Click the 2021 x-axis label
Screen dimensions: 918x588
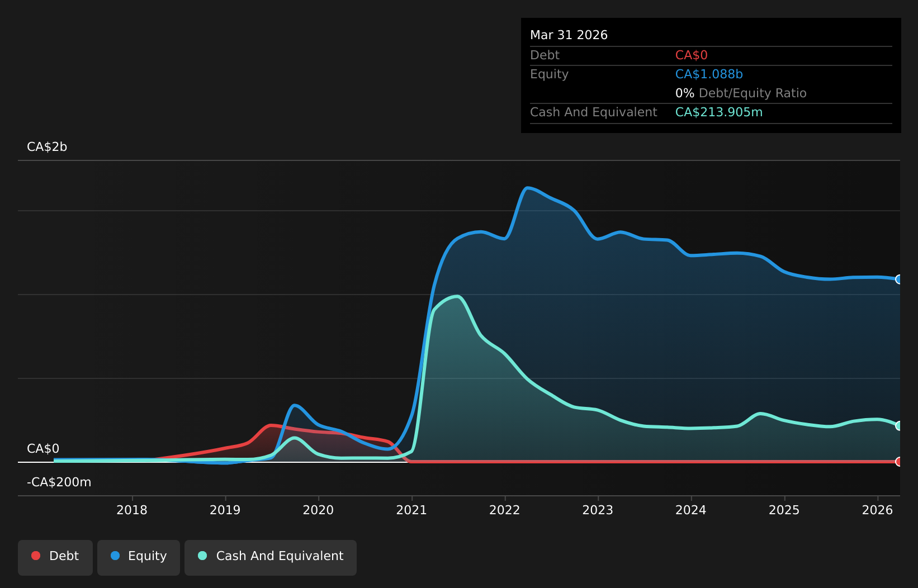[411, 510]
